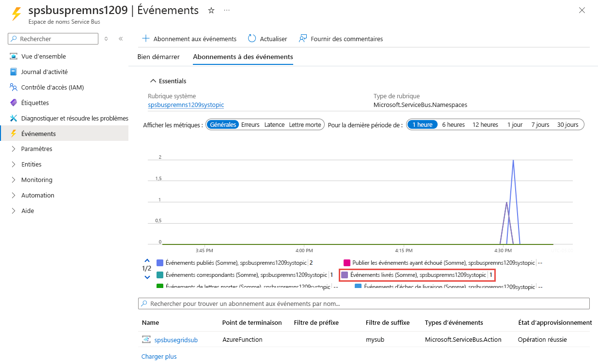Collapse the sidebar menu with double-chevron
This screenshot has width=598, height=364.
pos(121,39)
